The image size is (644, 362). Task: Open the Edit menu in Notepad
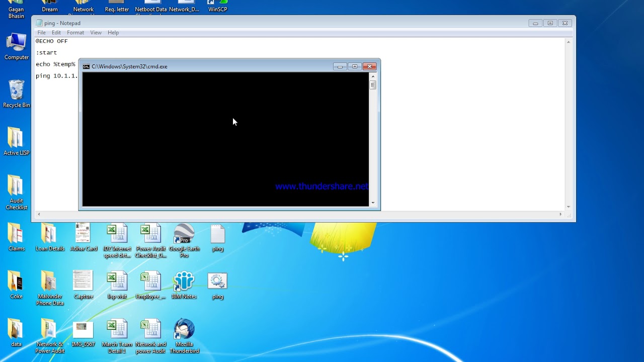click(x=56, y=33)
